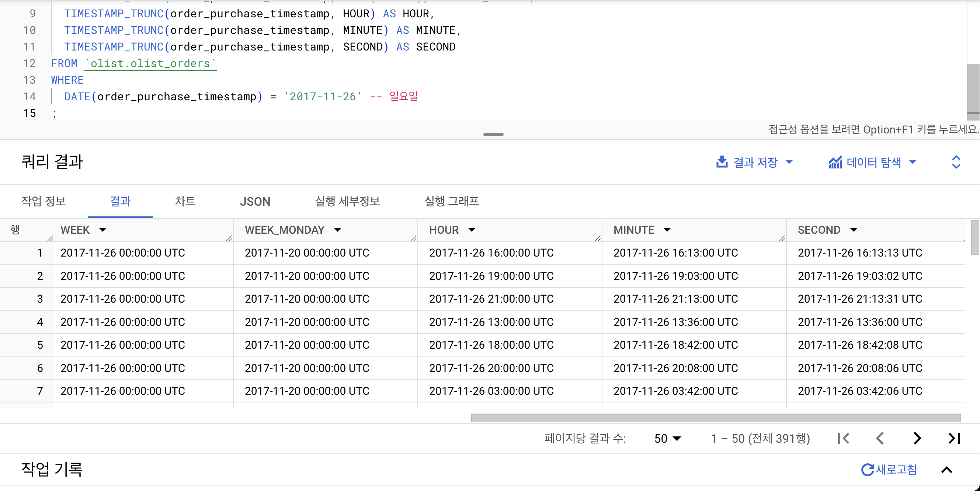Image resolution: width=980 pixels, height=491 pixels.
Task: Click the 새로고침 refresh icon
Action: 868,470
